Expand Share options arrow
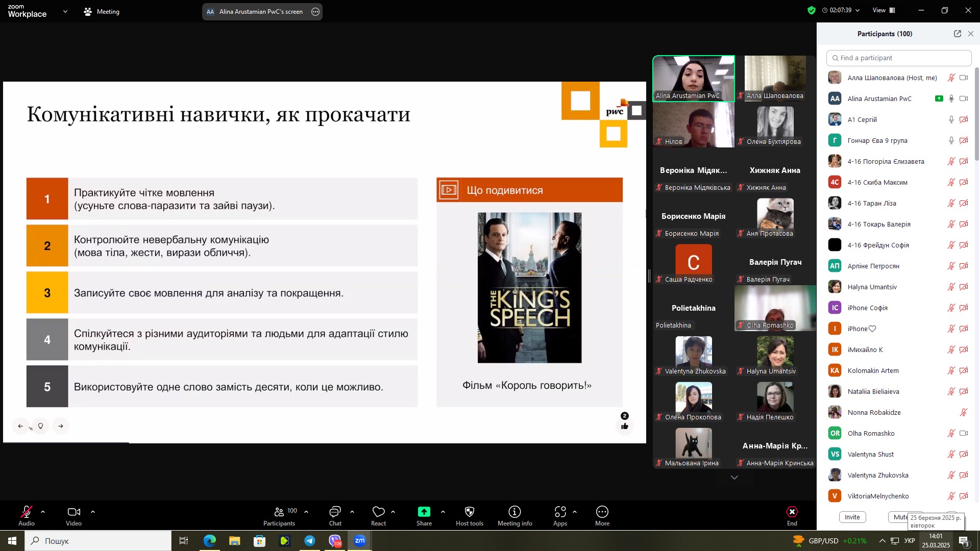The height and width of the screenshot is (551, 980). pos(443,512)
